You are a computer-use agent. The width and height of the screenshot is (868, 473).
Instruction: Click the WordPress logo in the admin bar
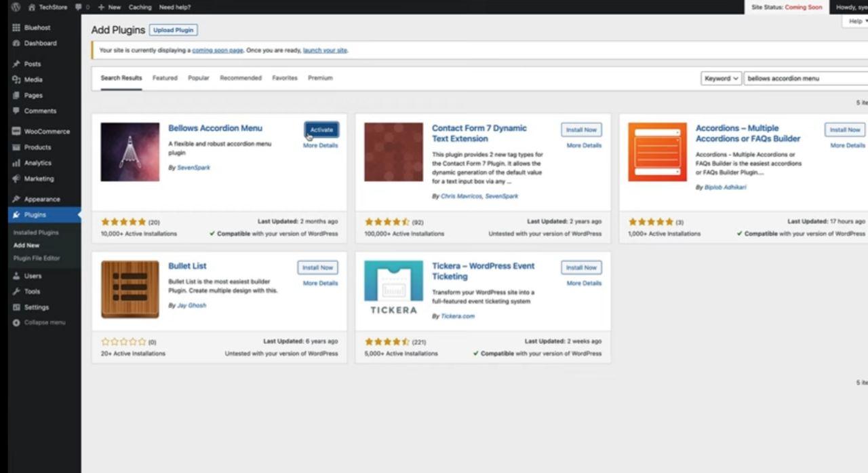pos(15,7)
